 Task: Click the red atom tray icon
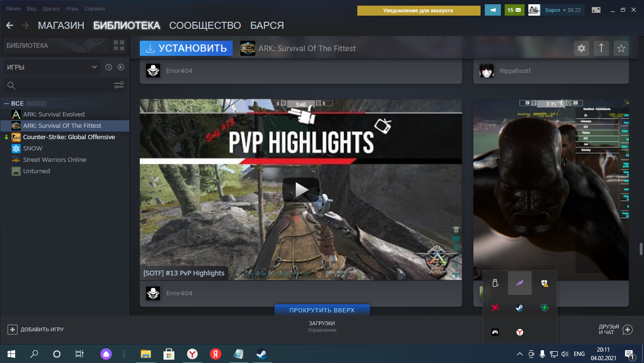tap(495, 308)
